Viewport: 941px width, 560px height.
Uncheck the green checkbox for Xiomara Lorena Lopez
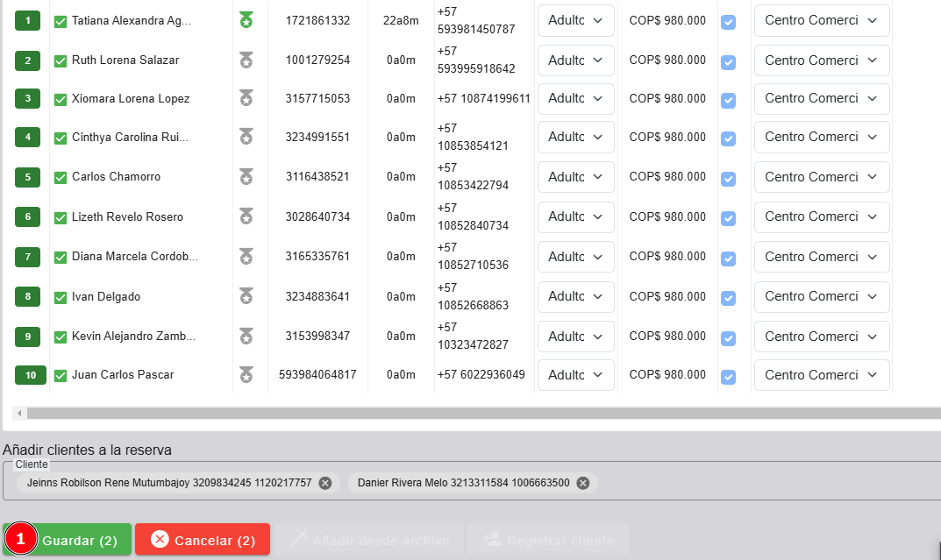[x=61, y=99]
